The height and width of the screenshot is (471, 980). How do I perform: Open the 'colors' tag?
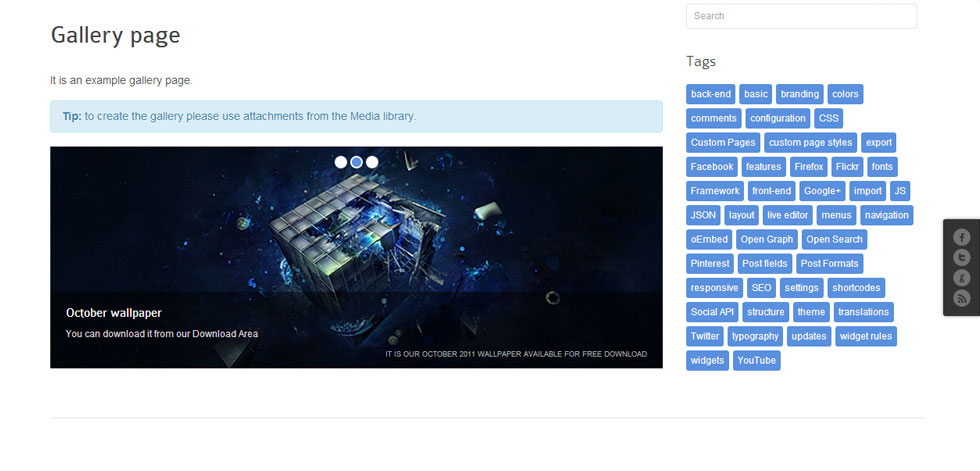845,94
